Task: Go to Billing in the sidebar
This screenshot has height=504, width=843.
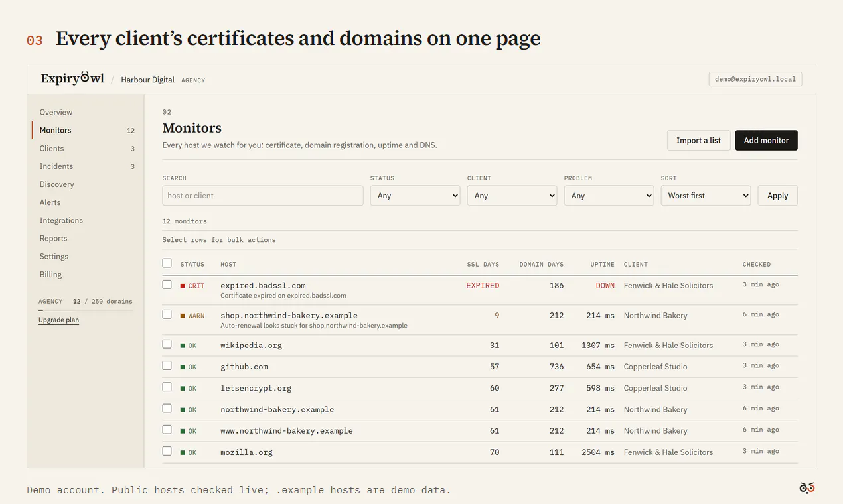Action: [50, 274]
